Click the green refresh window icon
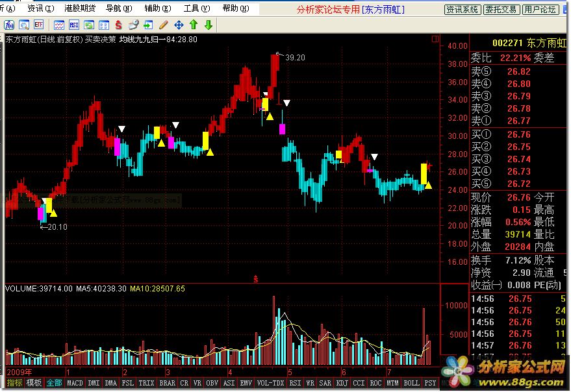This screenshot has height=392, width=571. (89, 25)
